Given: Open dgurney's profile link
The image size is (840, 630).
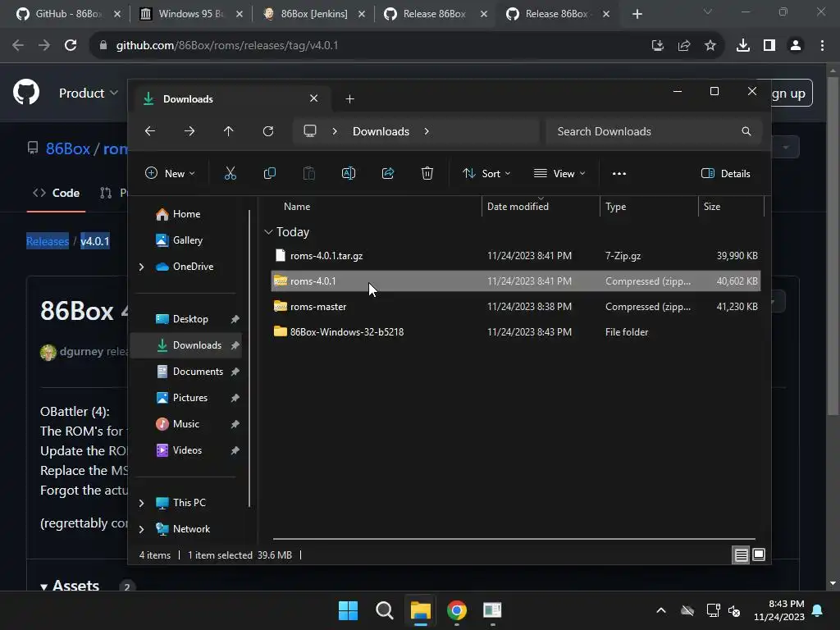Looking at the screenshot, I should click(81, 351).
